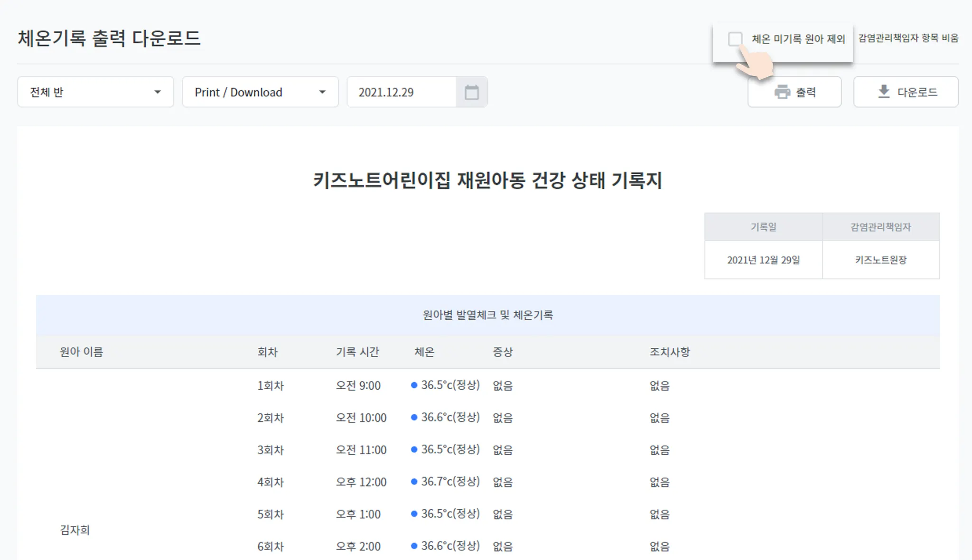
Task: Select child name 김자희
Action: coord(75,530)
